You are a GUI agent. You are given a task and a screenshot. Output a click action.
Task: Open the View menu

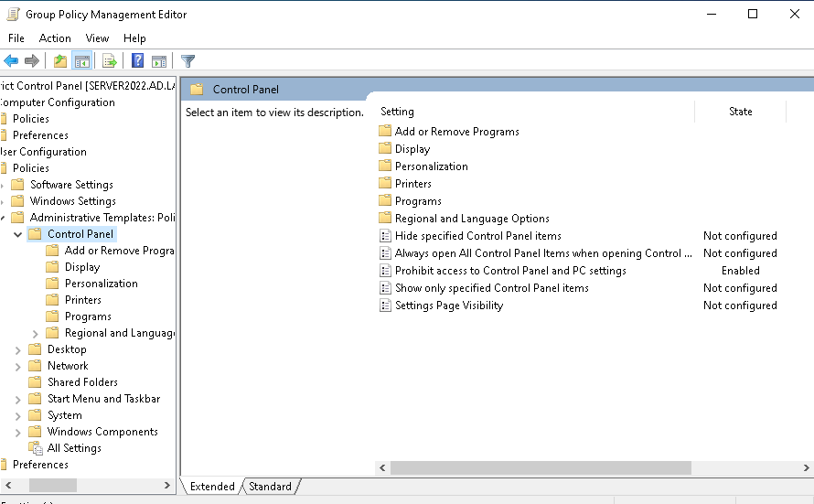click(x=97, y=38)
